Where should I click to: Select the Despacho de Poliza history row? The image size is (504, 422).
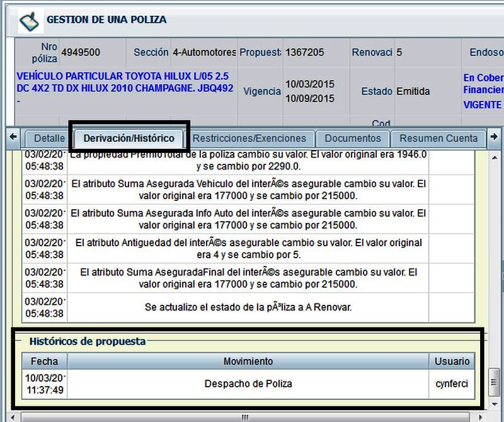tap(248, 384)
